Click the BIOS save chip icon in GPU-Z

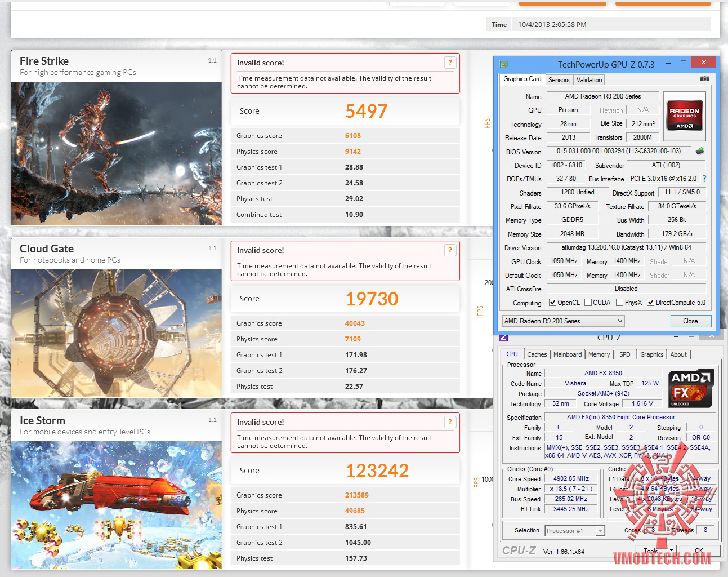point(700,151)
